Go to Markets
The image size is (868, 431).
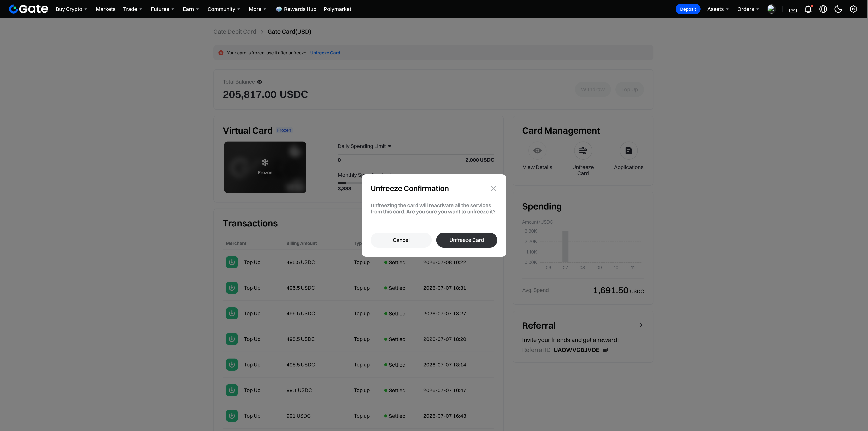tap(105, 9)
